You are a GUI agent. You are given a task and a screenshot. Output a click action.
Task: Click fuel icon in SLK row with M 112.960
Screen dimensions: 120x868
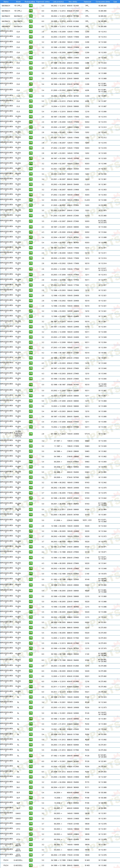[31, 782]
